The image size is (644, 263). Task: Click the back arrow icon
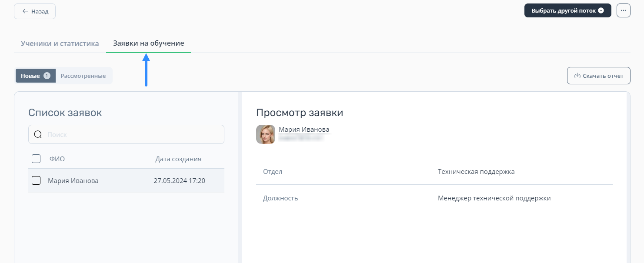pos(25,11)
